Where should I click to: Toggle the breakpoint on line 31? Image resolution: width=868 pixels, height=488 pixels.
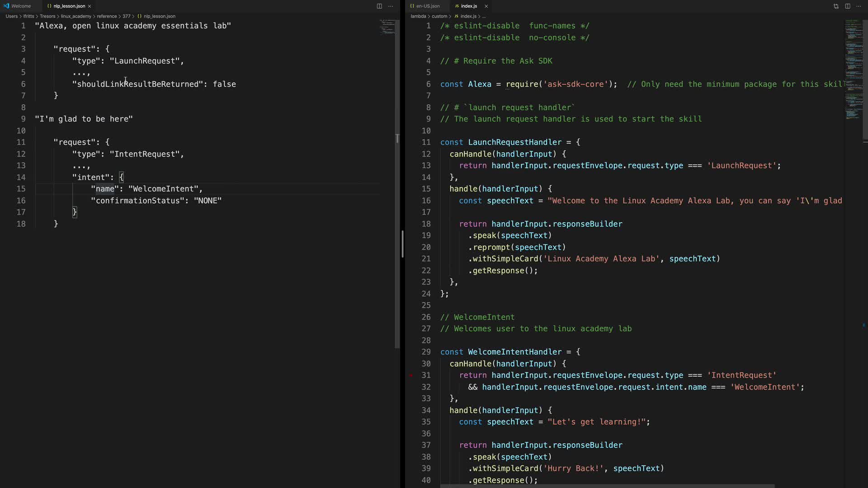click(x=411, y=375)
